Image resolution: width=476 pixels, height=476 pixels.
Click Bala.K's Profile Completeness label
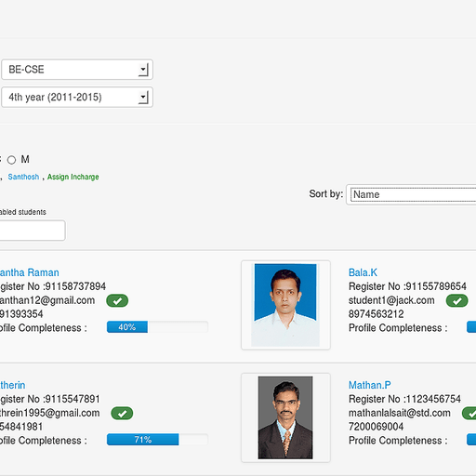(398, 328)
